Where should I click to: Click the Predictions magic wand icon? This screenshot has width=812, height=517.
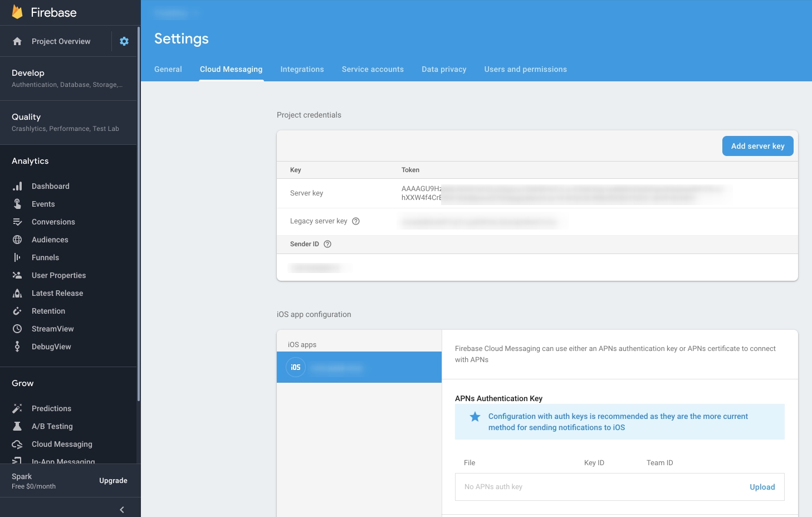(x=17, y=408)
